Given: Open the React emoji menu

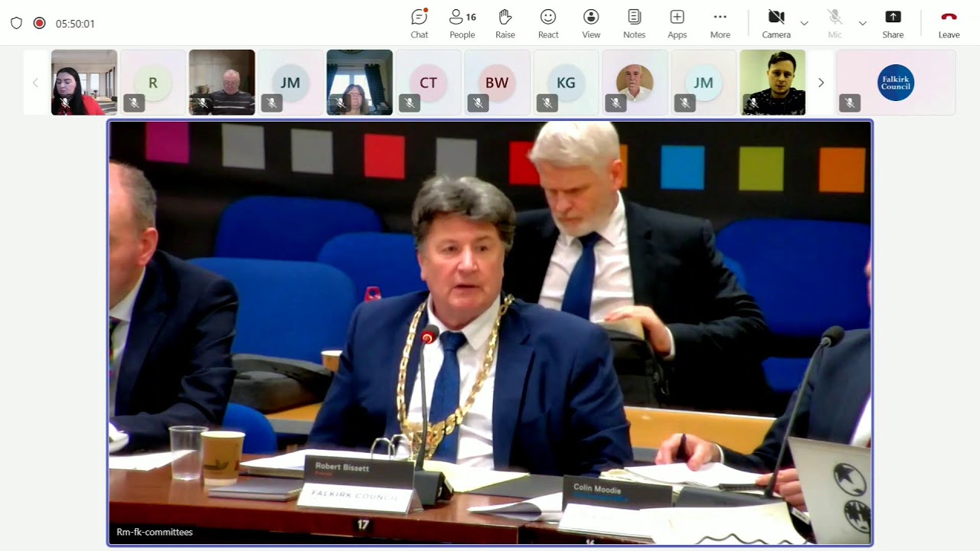Looking at the screenshot, I should pyautogui.click(x=547, y=24).
